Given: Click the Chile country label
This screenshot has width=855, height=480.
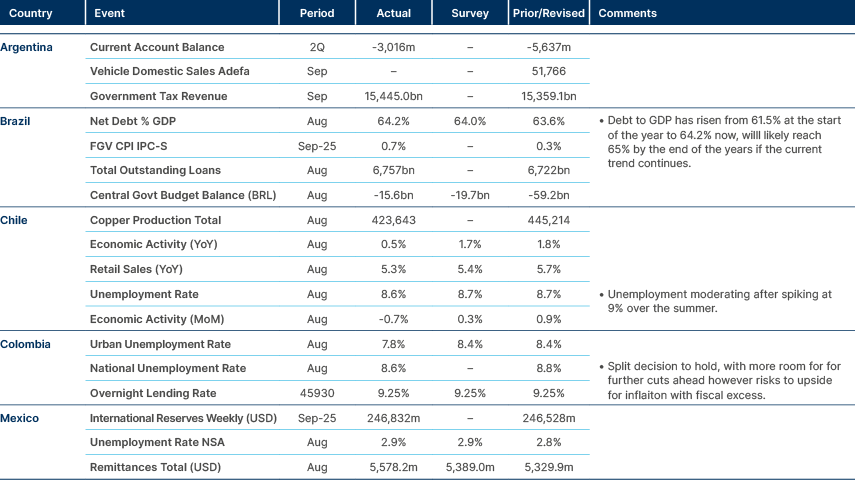Looking at the screenshot, I should (15, 219).
